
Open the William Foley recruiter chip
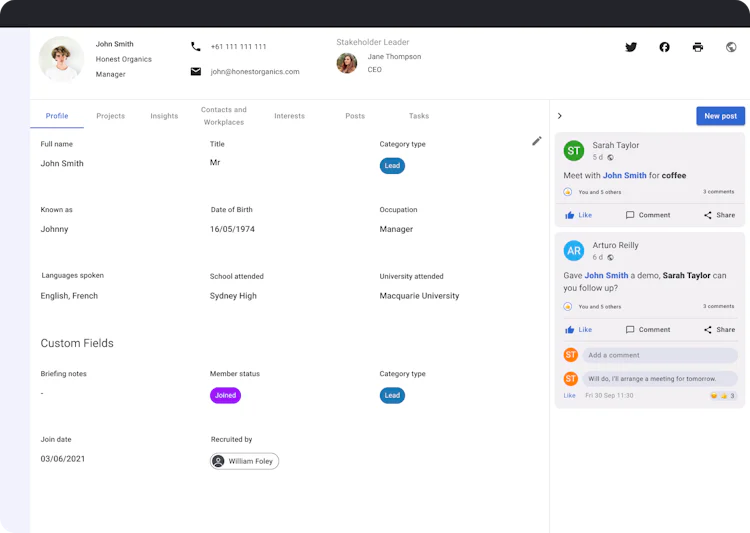point(244,461)
